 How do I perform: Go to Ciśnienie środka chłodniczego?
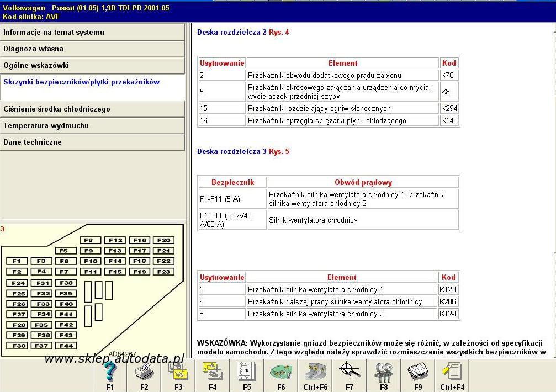point(92,109)
